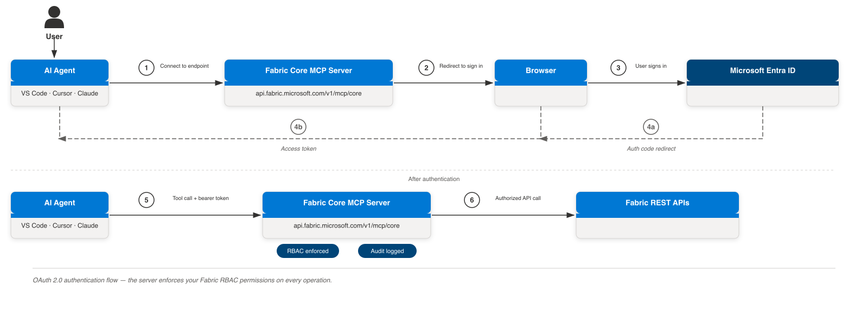868x336 pixels.
Task: Select the Browser box
Action: coord(541,83)
